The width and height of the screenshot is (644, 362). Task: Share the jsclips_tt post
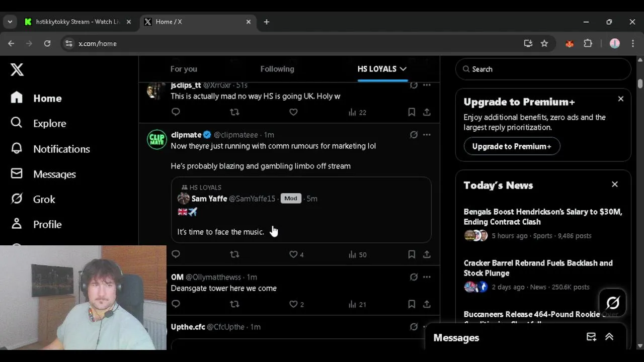(427, 112)
